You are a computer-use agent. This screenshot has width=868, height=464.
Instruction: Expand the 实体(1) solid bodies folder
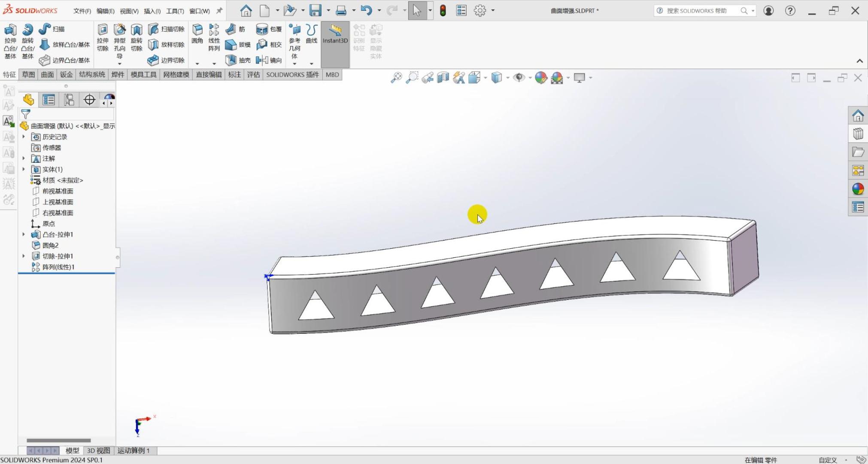(24, 169)
